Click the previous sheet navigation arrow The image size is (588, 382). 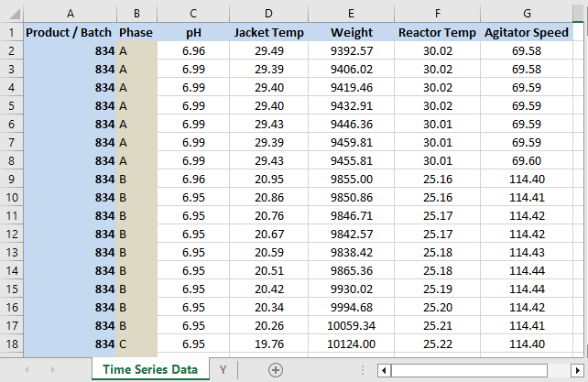pos(27,369)
